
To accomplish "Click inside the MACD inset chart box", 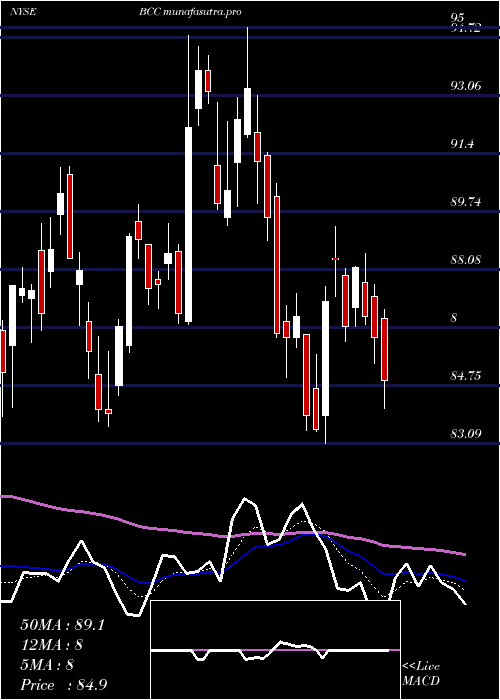I will coord(275,650).
